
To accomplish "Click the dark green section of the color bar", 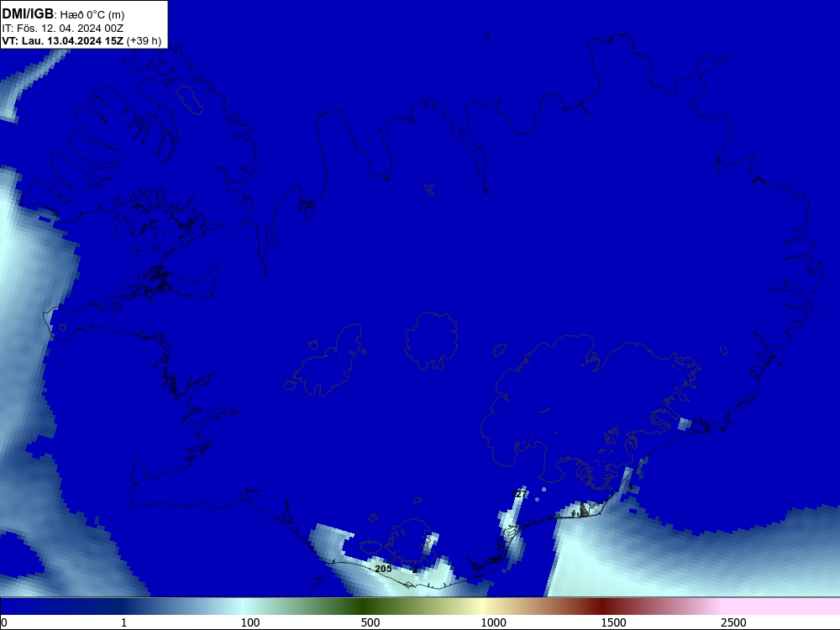I will click(x=365, y=606).
